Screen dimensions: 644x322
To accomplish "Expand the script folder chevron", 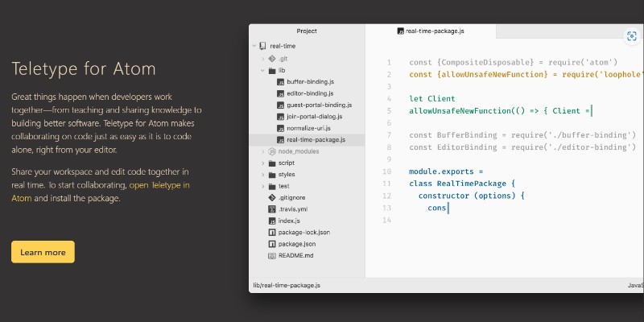I will (x=263, y=163).
